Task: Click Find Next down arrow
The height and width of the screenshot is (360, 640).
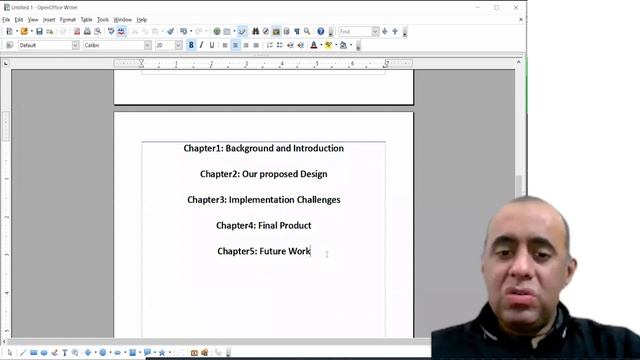Action: (384, 31)
